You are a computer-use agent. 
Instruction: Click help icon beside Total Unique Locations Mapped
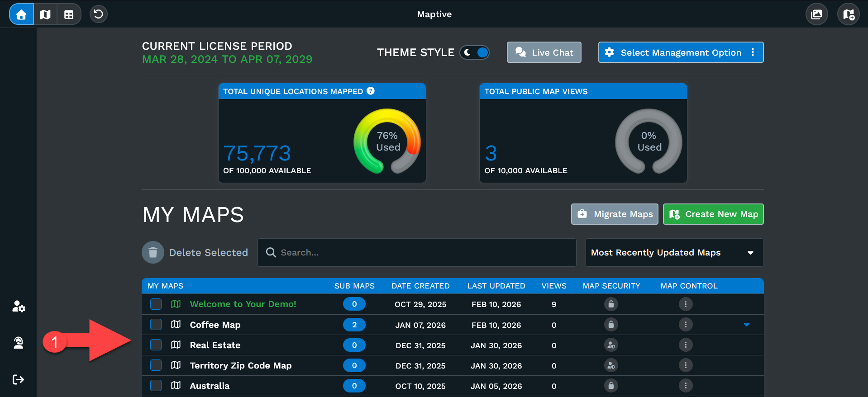tap(371, 91)
